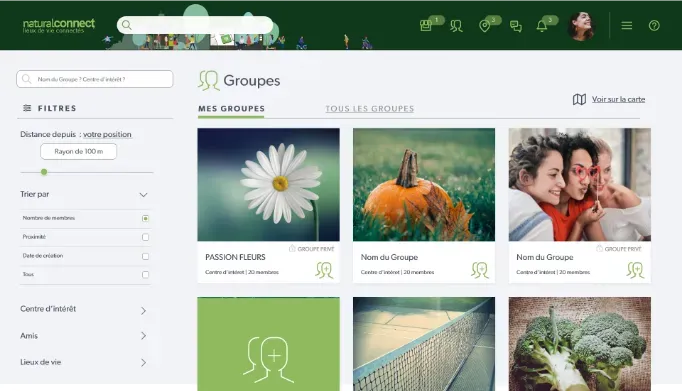Click the FILTRES heading
Image resolution: width=682 pixels, height=391 pixels.
[57, 108]
